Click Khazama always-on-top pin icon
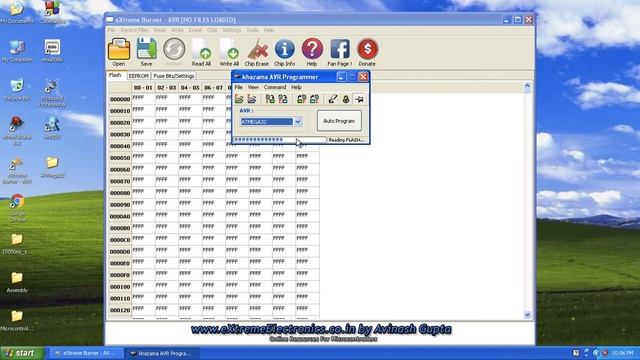Image resolution: width=640 pixels, height=360 pixels. pyautogui.click(x=359, y=99)
